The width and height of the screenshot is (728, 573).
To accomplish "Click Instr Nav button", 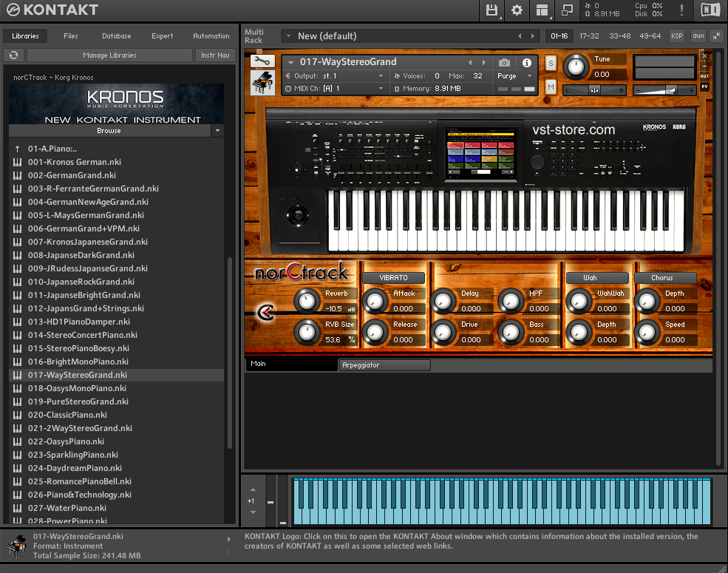I will click(215, 55).
